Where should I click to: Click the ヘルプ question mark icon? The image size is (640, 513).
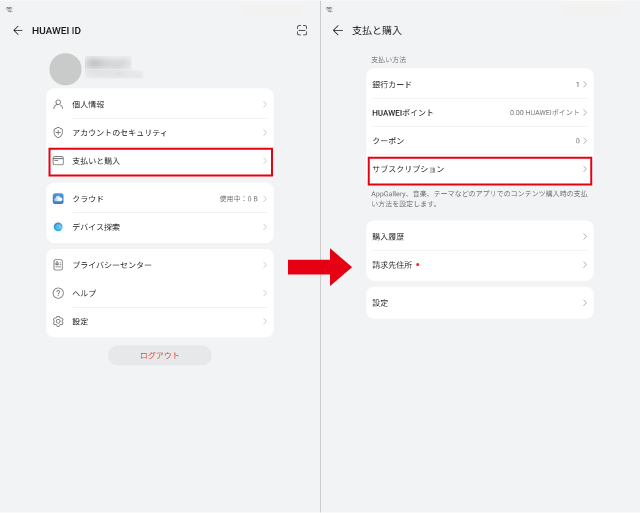click(58, 293)
